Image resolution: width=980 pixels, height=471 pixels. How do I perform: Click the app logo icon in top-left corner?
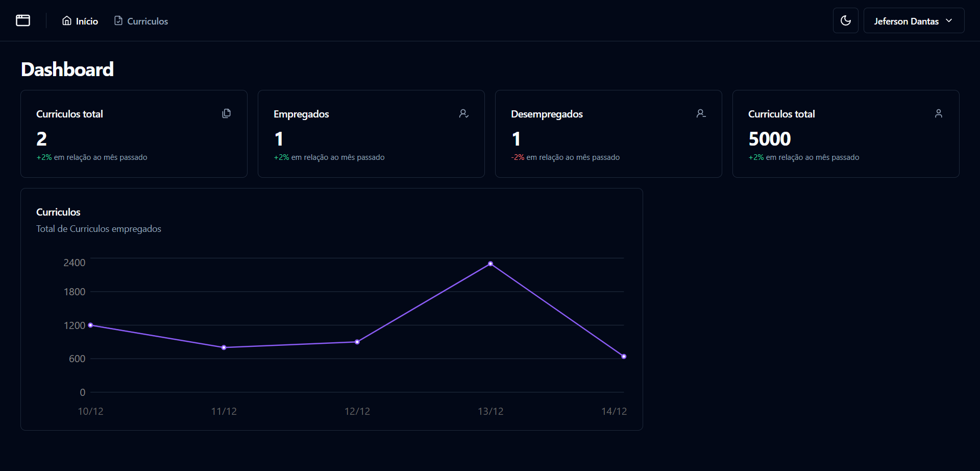(x=23, y=20)
